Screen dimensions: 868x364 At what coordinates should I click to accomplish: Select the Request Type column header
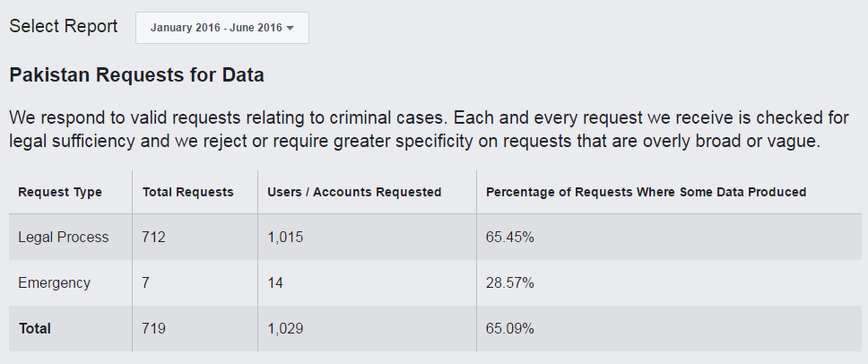(x=60, y=192)
